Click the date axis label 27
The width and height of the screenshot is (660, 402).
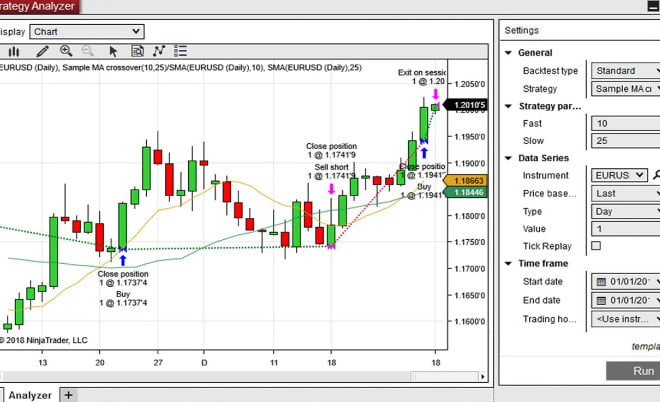158,362
